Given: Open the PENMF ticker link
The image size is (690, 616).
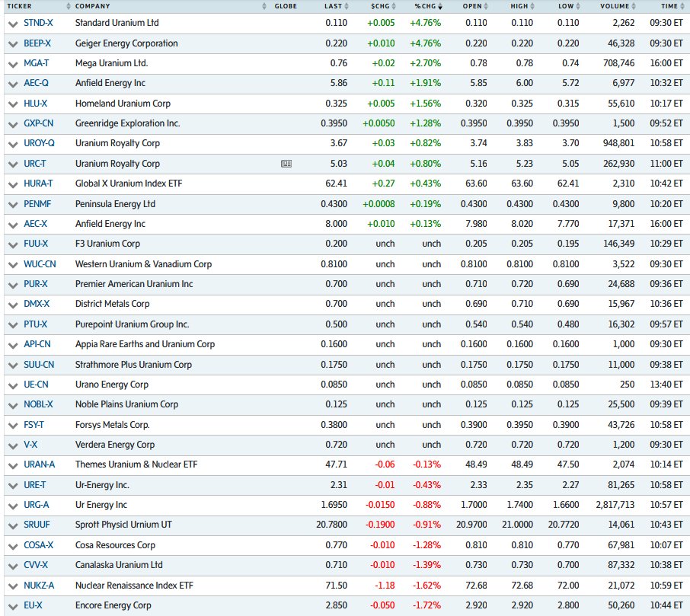Looking at the screenshot, I should (x=38, y=203).
